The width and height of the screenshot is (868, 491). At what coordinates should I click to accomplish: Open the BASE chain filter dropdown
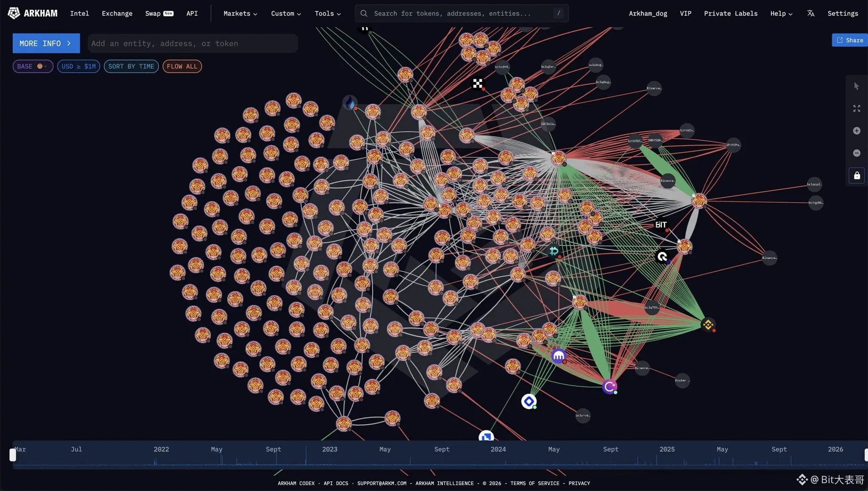click(x=33, y=66)
